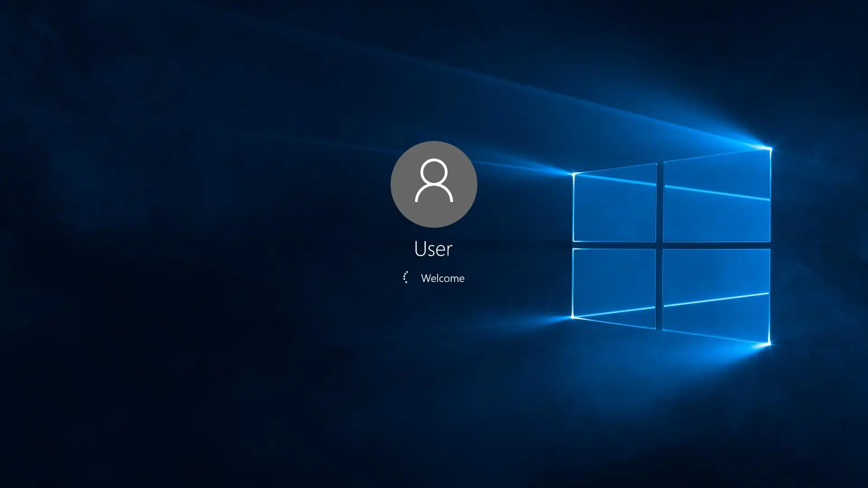Click the letter "U" in the User name
868x488 pixels.
pyautogui.click(x=420, y=249)
